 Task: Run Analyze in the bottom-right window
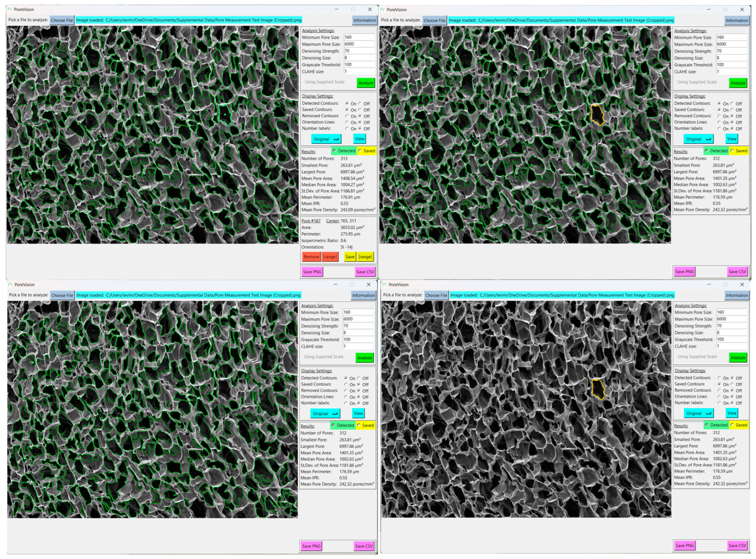coord(738,357)
